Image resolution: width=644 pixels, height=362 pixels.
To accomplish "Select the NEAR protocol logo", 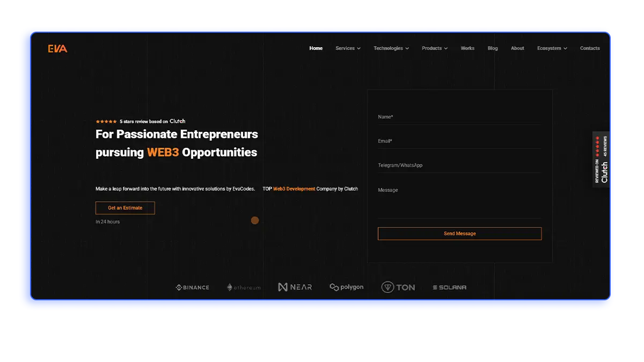I will tap(295, 287).
